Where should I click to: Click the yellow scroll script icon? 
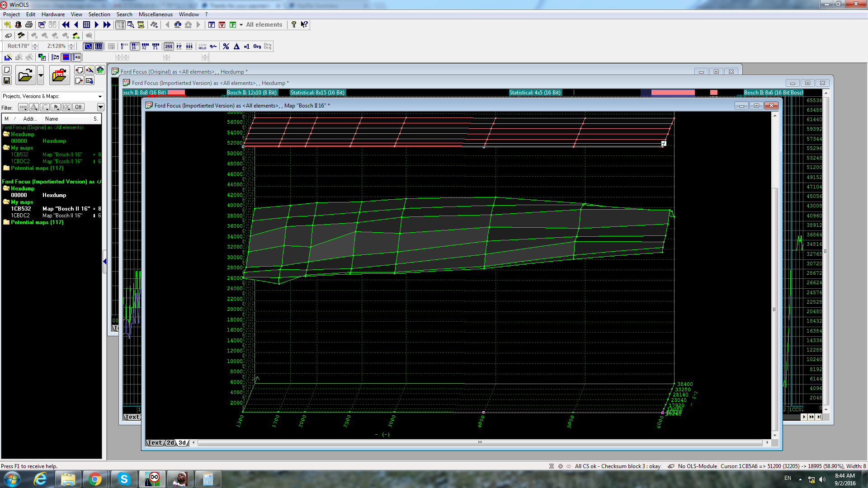pyautogui.click(x=141, y=25)
